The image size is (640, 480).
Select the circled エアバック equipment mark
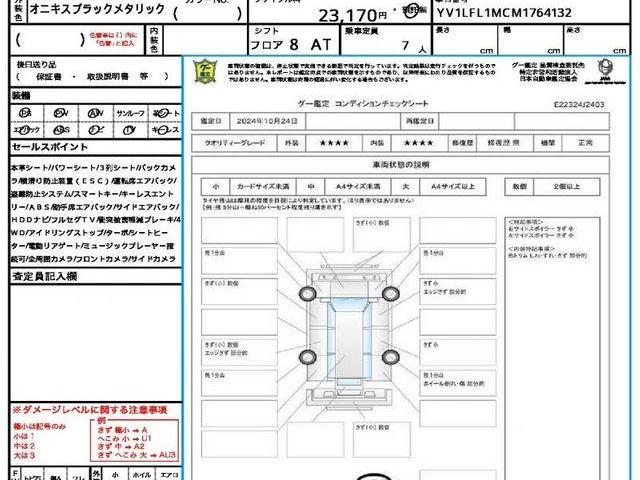tap(26, 130)
